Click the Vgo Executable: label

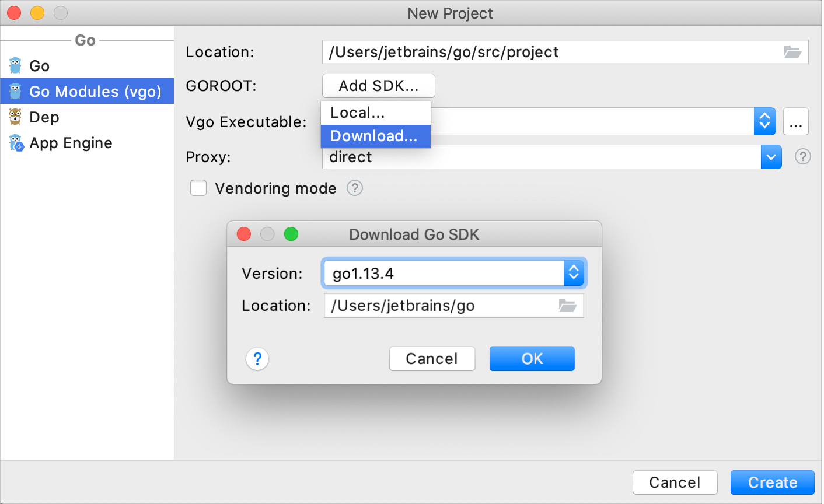point(246,122)
